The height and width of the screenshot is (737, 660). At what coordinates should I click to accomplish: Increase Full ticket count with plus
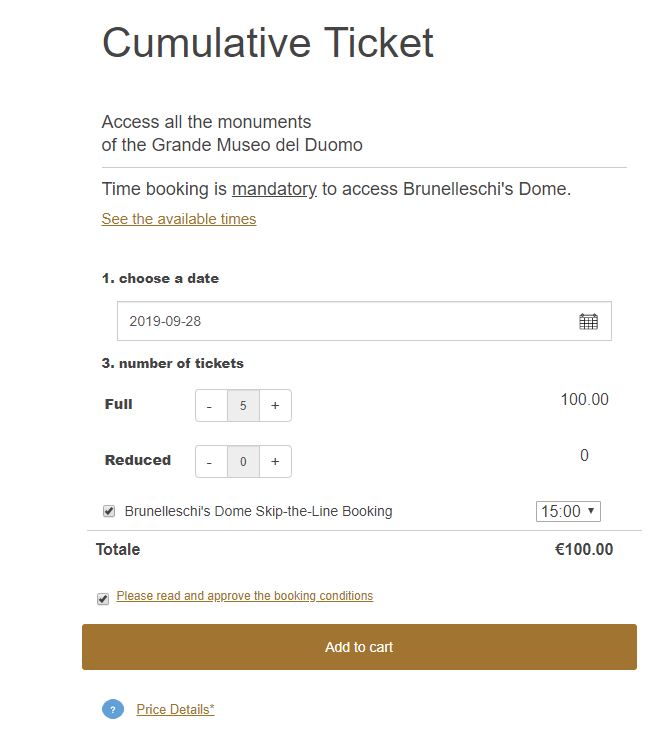tap(275, 406)
